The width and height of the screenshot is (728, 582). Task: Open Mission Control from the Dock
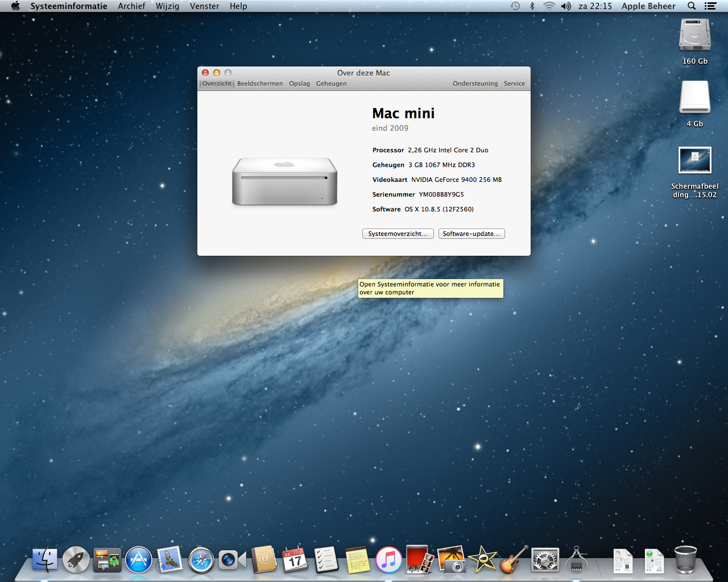tap(107, 560)
